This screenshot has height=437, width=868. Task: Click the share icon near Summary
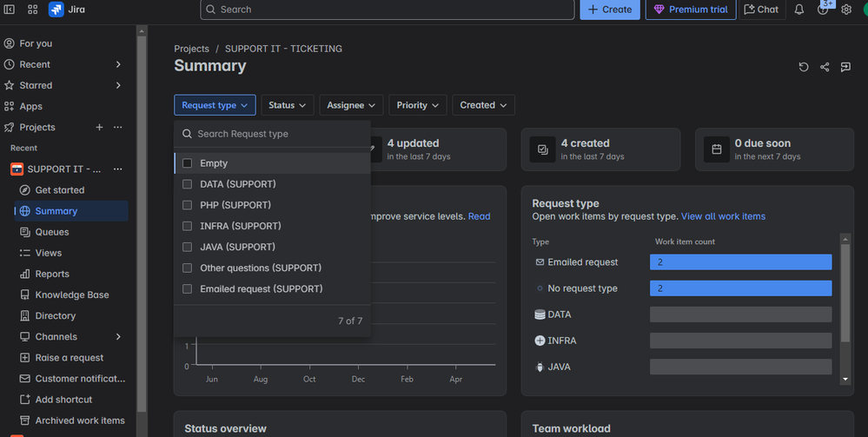click(x=825, y=67)
